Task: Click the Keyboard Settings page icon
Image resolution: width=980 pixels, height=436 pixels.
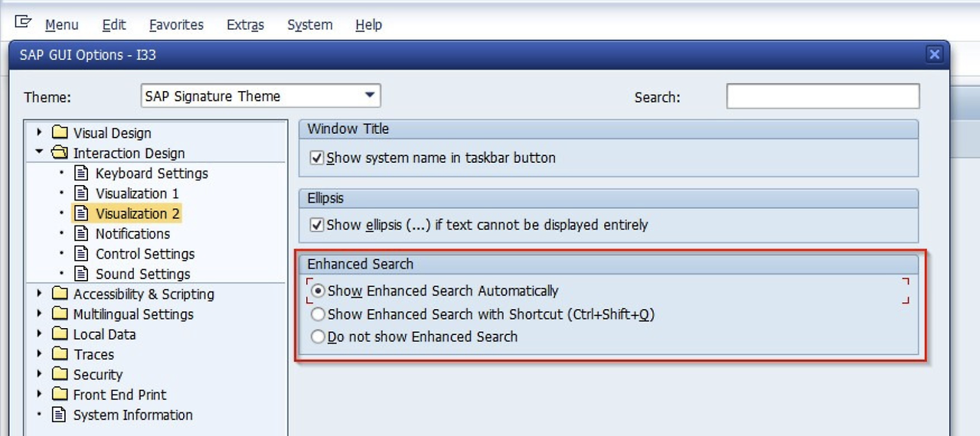Action: coord(81,173)
